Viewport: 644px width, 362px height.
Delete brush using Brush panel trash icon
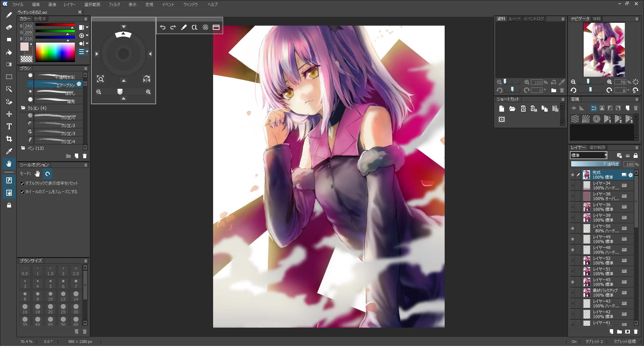pyautogui.click(x=85, y=156)
